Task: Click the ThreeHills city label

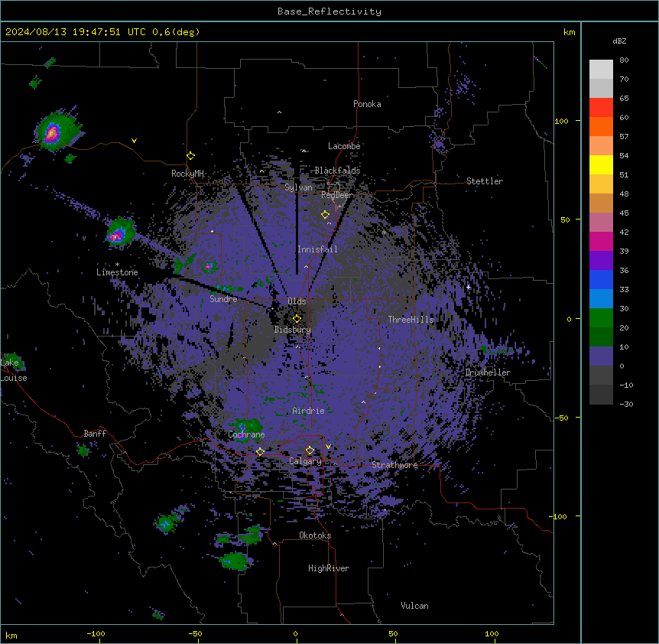Action: (x=411, y=320)
